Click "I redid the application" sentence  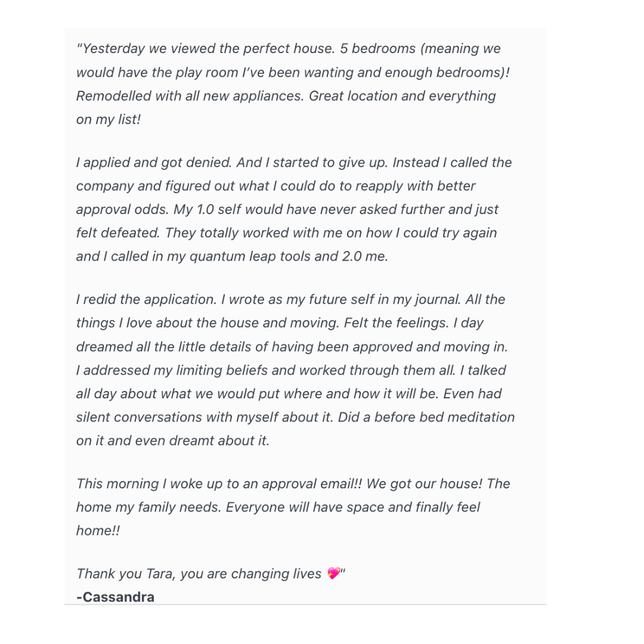pos(146,299)
